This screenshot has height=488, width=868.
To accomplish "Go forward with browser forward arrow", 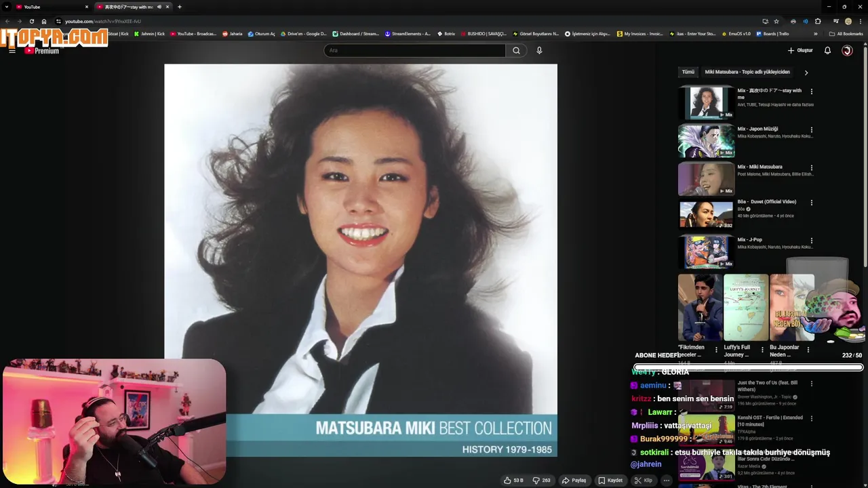I will [20, 21].
